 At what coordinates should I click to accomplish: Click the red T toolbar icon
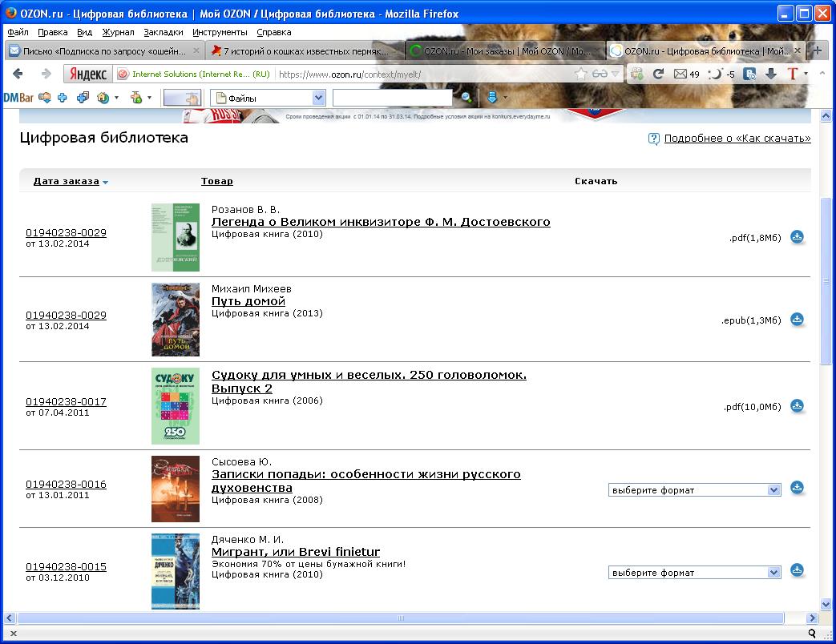[792, 74]
